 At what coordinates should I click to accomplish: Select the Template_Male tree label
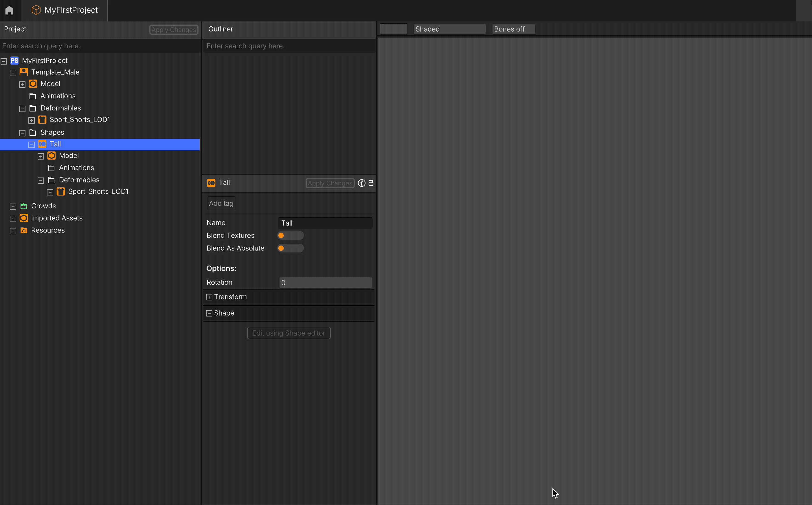55,72
